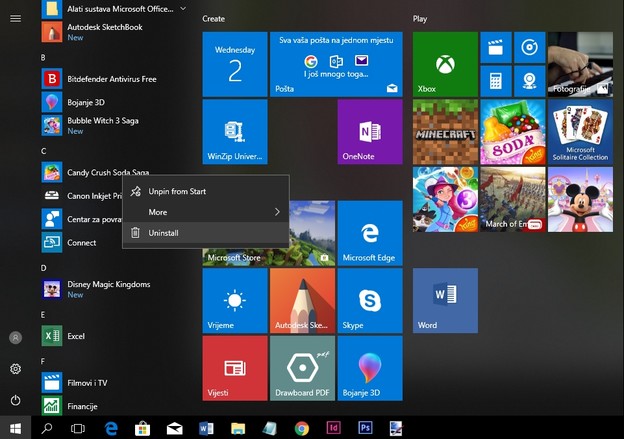Open the Xbox tile
The height and width of the screenshot is (439, 624).
[x=445, y=64]
